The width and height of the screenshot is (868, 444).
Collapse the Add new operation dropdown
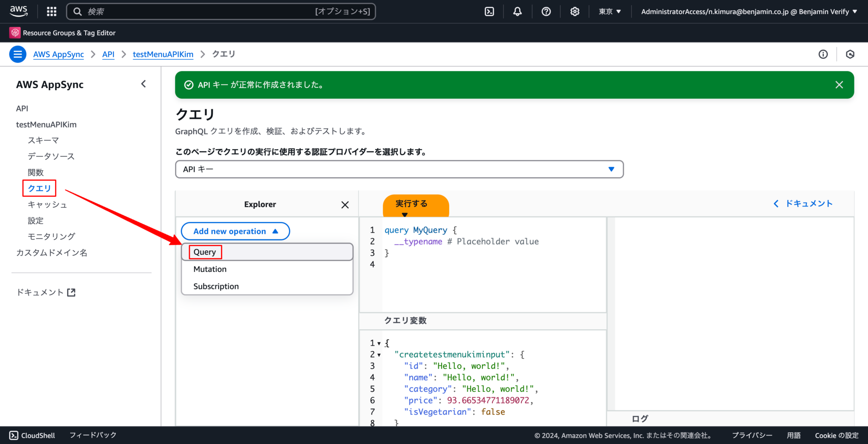click(x=235, y=231)
